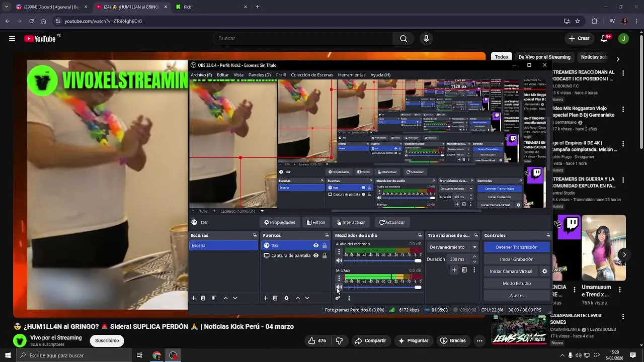Image resolution: width=644 pixels, height=362 pixels.
Task: Open source properties gear in Fuentes
Action: point(286,298)
